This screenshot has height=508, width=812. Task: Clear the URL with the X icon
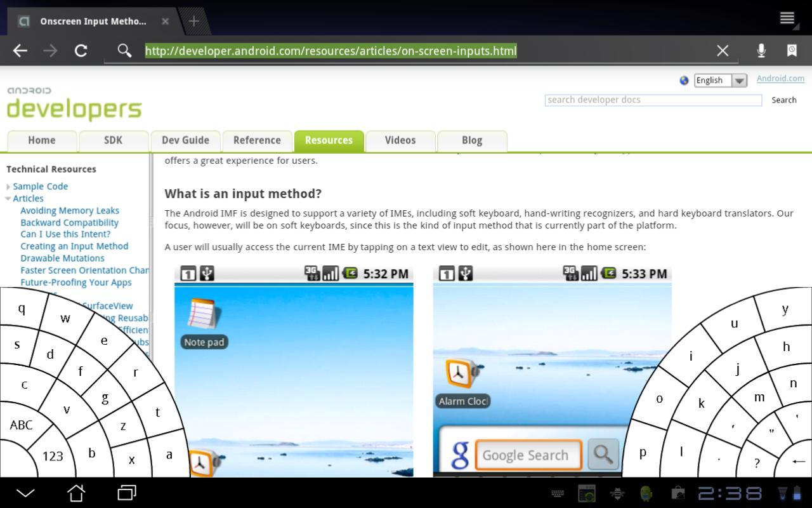[723, 51]
